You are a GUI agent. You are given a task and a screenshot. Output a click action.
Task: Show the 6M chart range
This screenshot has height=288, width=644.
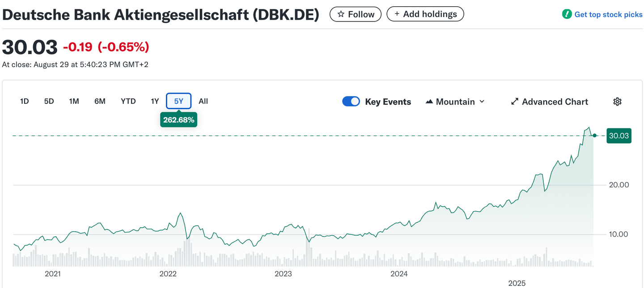point(100,101)
